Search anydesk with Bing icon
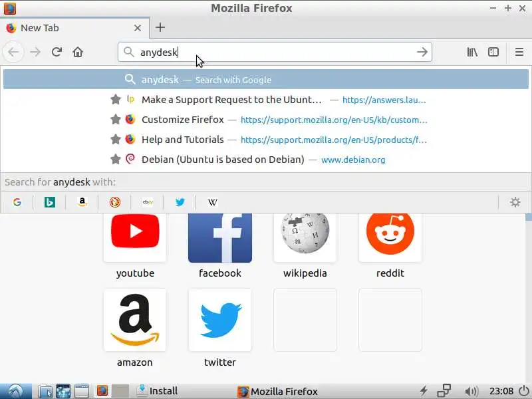 49,202
